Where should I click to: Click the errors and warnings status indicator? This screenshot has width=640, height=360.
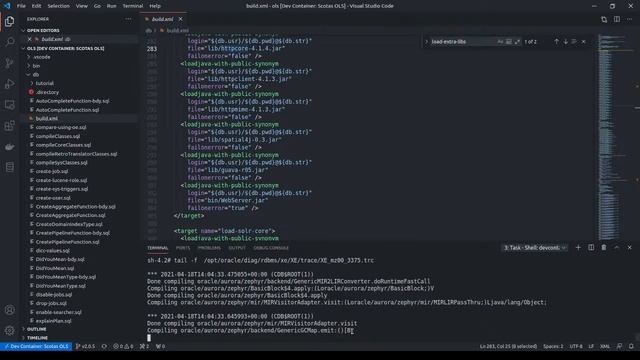point(123,346)
